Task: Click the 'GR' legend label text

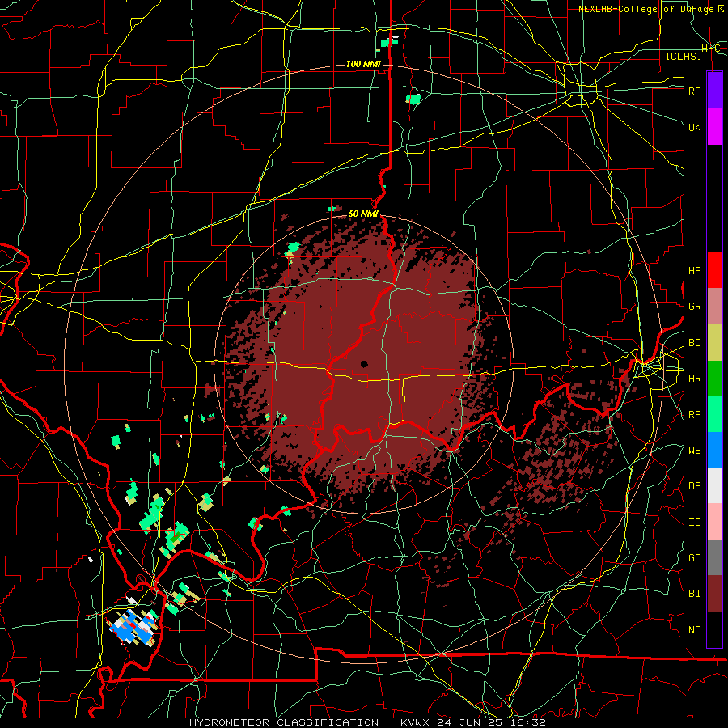Action: pos(694,307)
